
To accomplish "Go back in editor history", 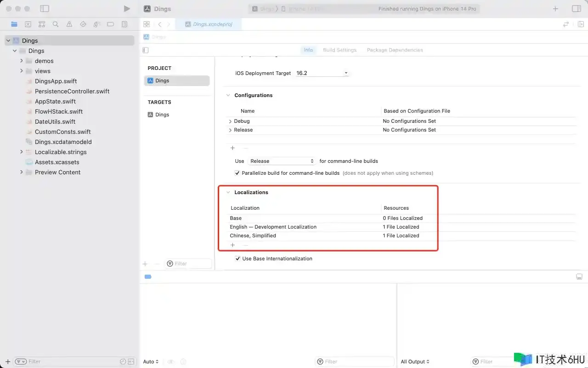I will pos(159,24).
